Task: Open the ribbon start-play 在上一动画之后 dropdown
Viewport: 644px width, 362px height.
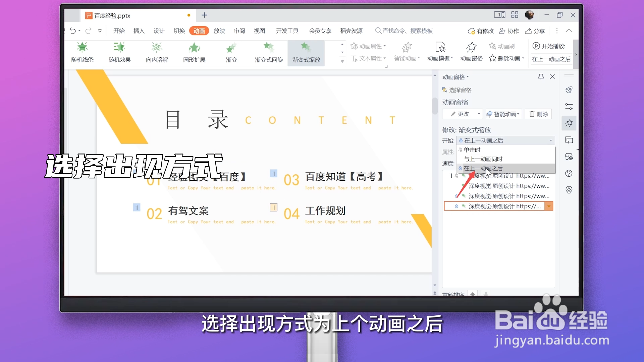Action: pyautogui.click(x=551, y=59)
